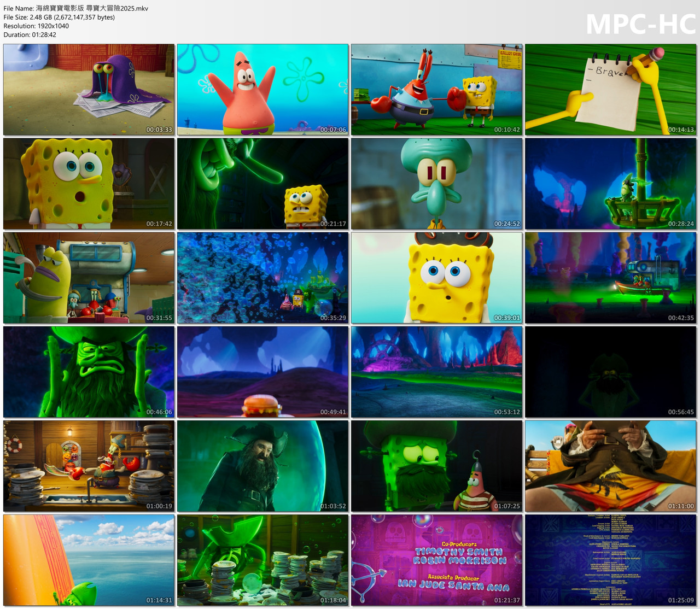The width and height of the screenshot is (700, 609).
Task: Click the MPC-HC logo text
Action: tap(641, 24)
